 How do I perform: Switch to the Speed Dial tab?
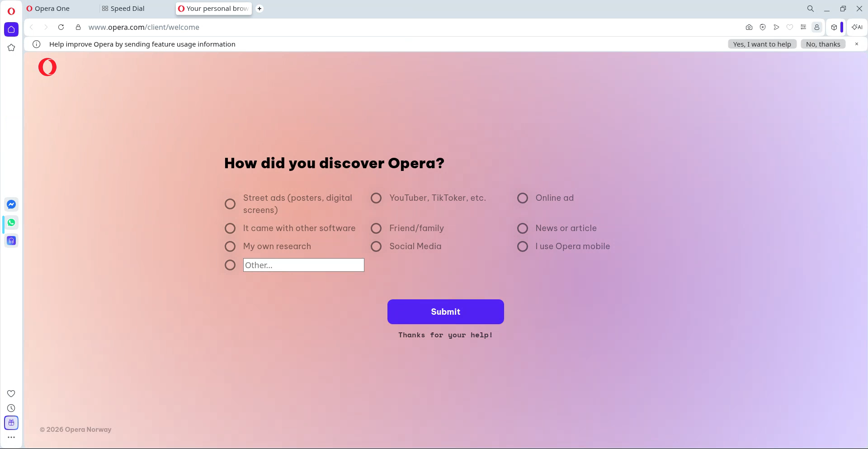click(x=137, y=9)
